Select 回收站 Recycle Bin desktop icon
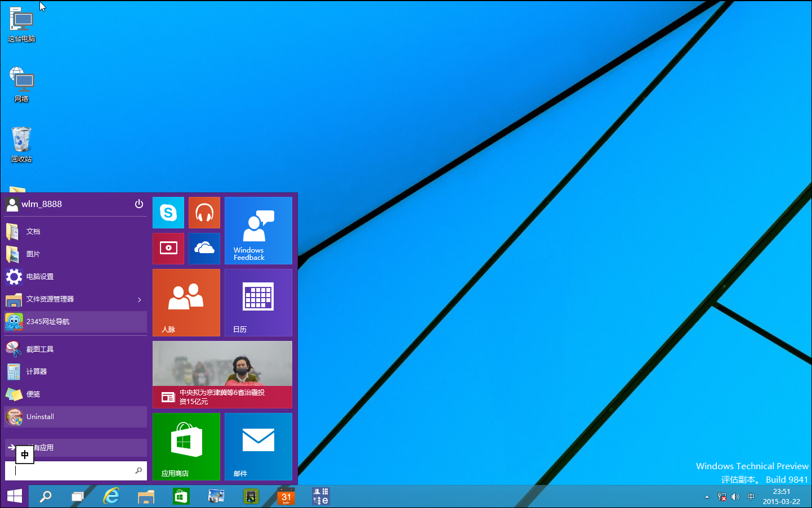 [x=21, y=145]
